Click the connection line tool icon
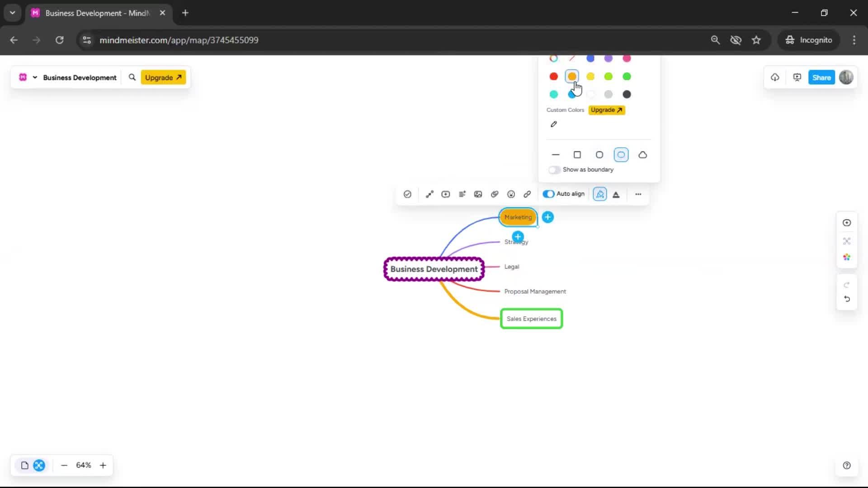This screenshot has height=488, width=868. tap(429, 194)
